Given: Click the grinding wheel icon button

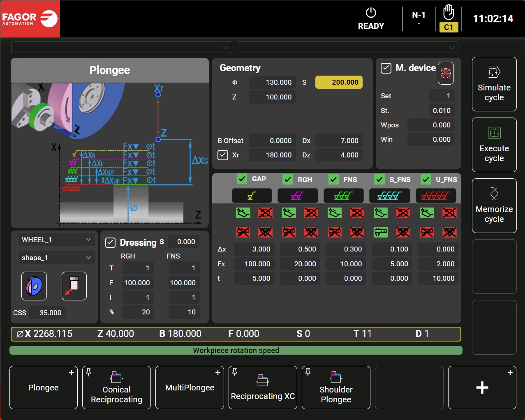Looking at the screenshot, I should 34,286.
